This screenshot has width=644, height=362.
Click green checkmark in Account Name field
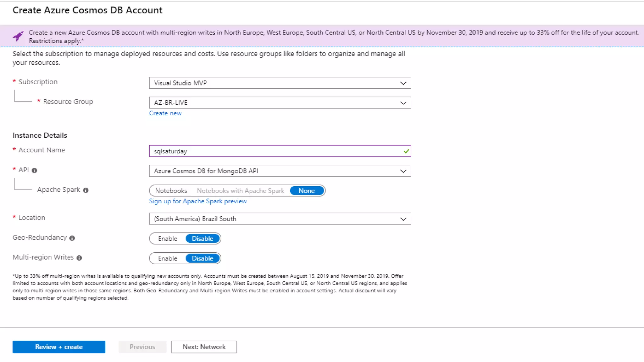[x=406, y=151]
